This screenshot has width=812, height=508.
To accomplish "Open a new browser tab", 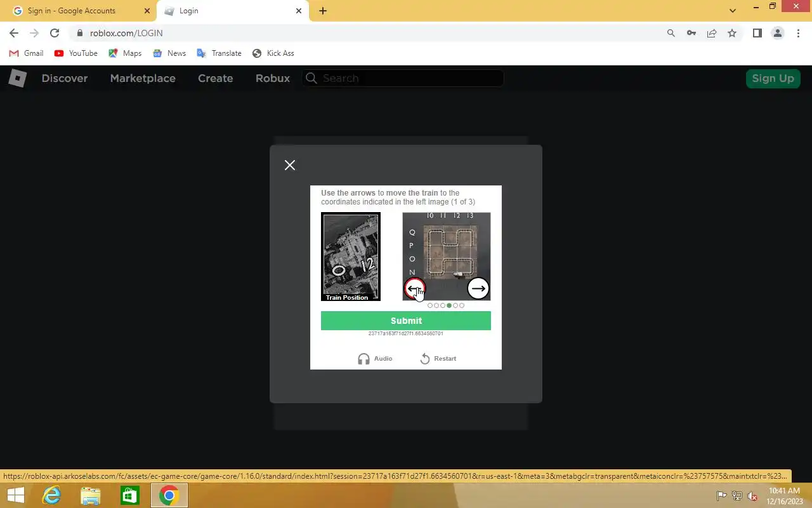I will coord(323,11).
